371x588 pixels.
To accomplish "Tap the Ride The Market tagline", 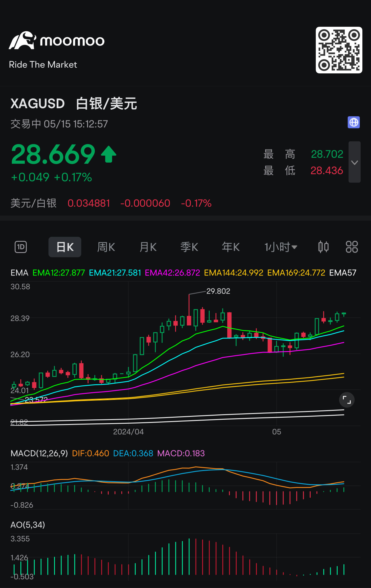I will click(x=43, y=64).
